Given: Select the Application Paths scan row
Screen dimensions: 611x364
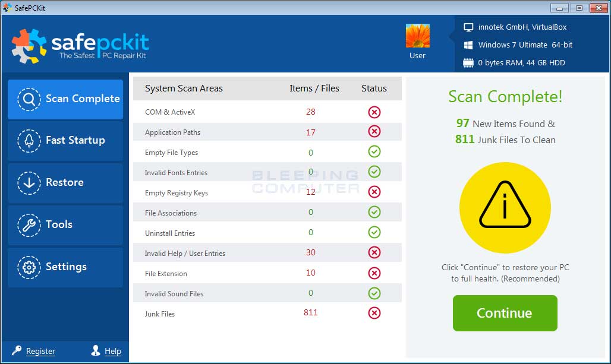Looking at the screenshot, I should [172, 132].
